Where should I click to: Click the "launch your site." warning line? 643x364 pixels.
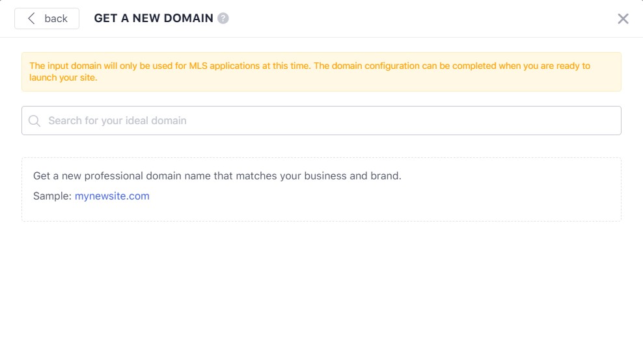click(x=63, y=77)
